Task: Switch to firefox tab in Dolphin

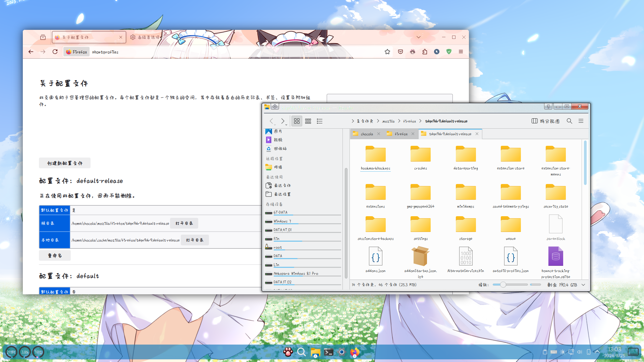Action: (x=401, y=134)
